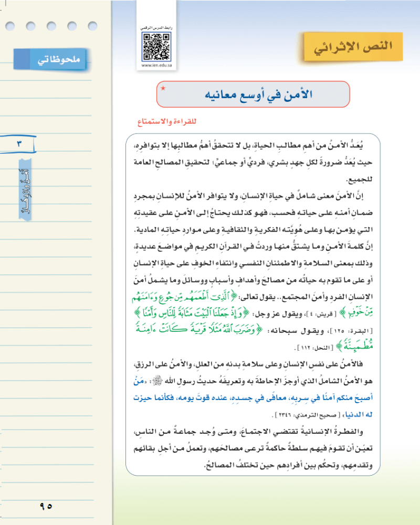Image resolution: width=420 pixels, height=525 pixels.
Task: Click the red star in the title box
Action: click(x=163, y=88)
